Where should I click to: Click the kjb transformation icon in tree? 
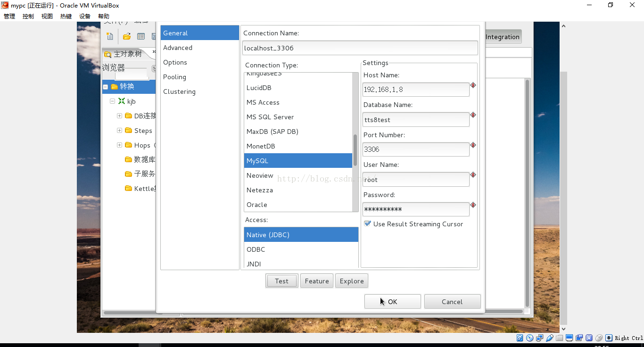tap(122, 101)
